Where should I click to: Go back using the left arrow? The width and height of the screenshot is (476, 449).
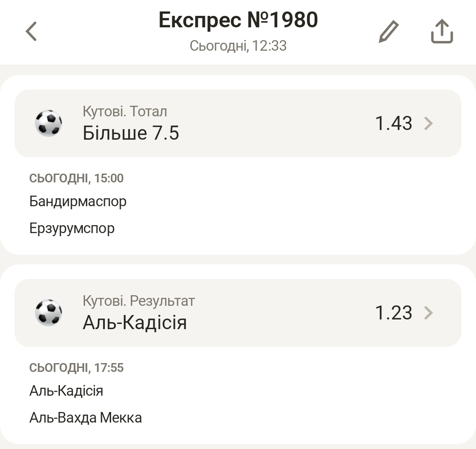point(31,31)
